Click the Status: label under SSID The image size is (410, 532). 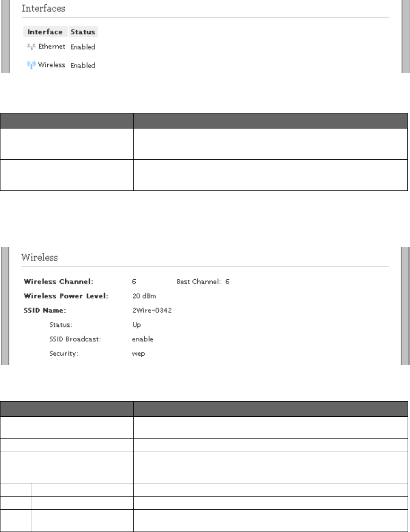tap(61, 325)
